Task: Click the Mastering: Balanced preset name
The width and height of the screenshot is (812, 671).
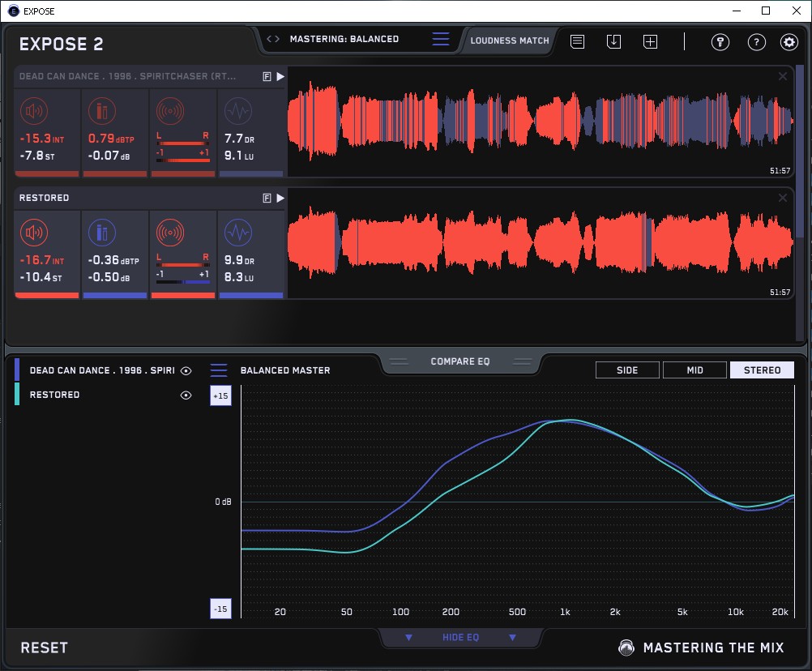Action: pyautogui.click(x=344, y=39)
